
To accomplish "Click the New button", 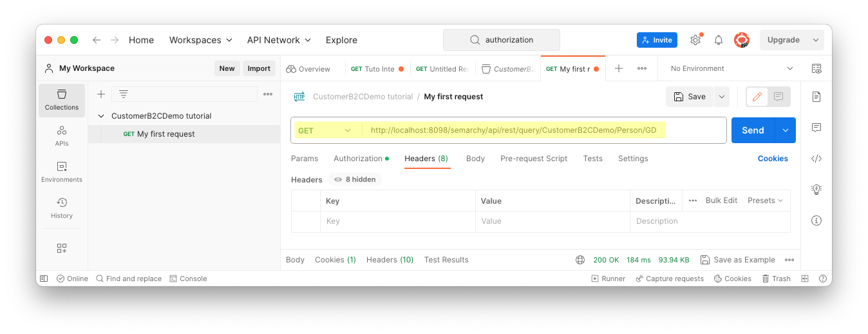I will pyautogui.click(x=227, y=68).
